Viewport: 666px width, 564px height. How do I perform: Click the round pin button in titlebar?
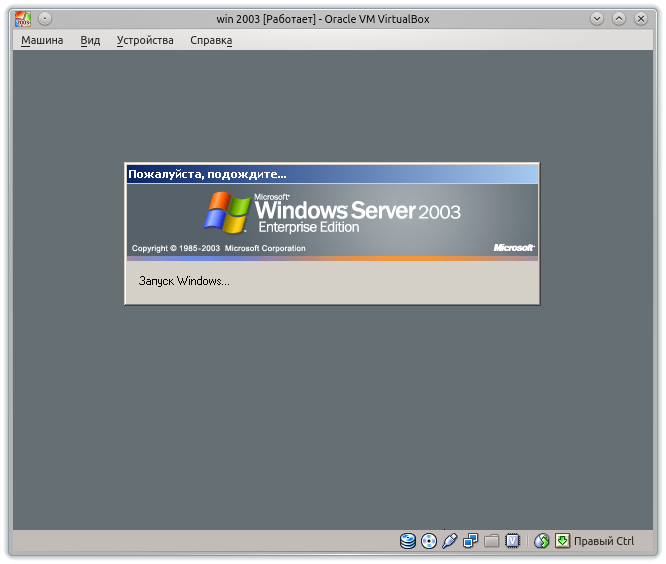pyautogui.click(x=45, y=19)
